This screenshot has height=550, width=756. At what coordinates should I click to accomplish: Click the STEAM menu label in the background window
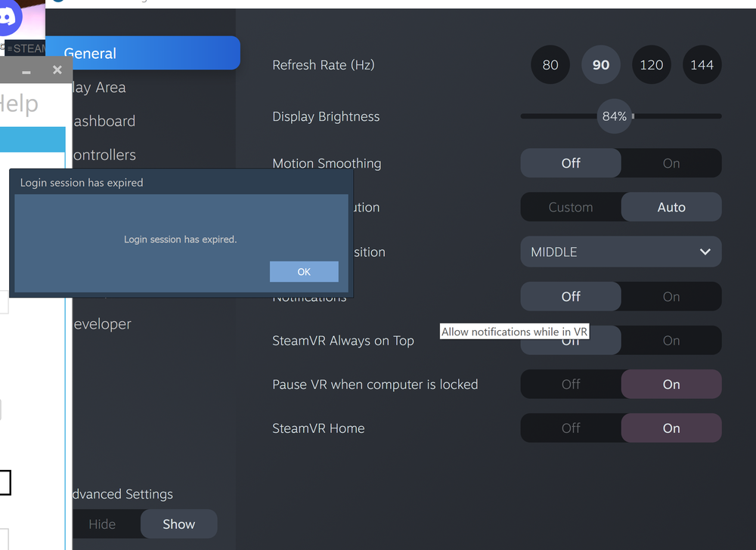[26, 48]
